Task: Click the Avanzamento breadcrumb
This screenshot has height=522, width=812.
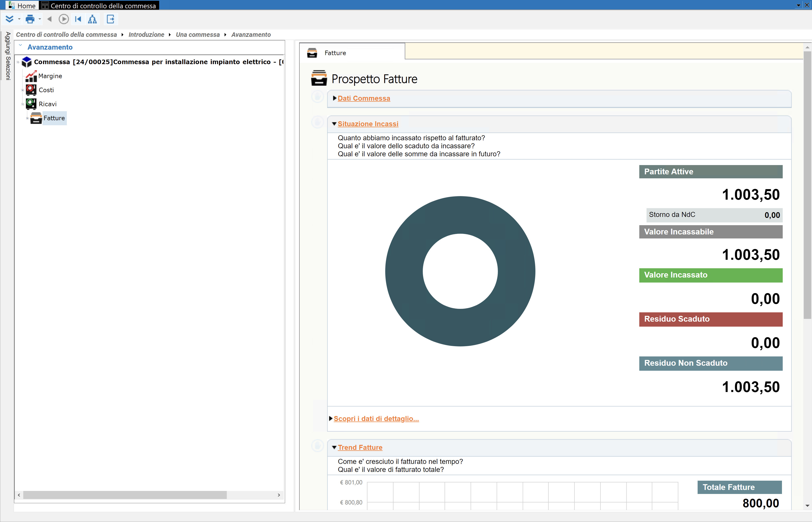Action: tap(251, 35)
